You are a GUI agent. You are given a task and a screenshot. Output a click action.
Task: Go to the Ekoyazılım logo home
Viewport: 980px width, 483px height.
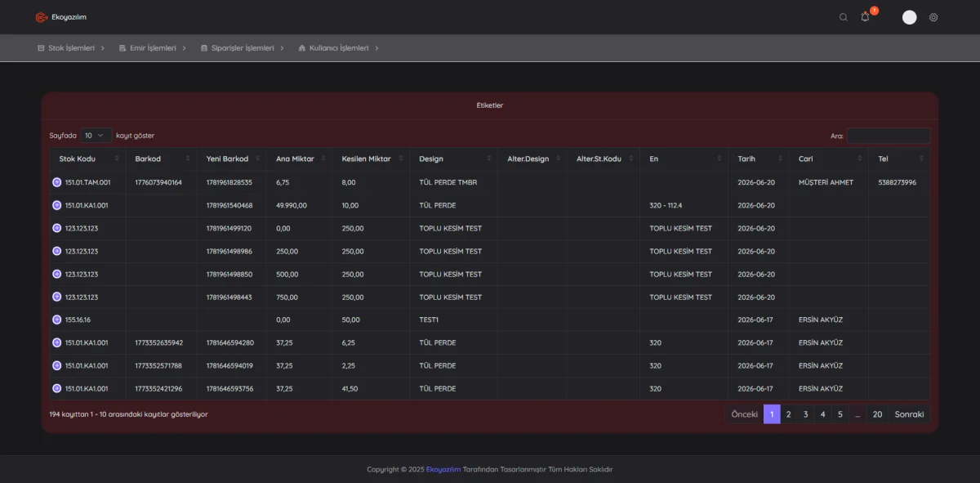[x=61, y=17]
